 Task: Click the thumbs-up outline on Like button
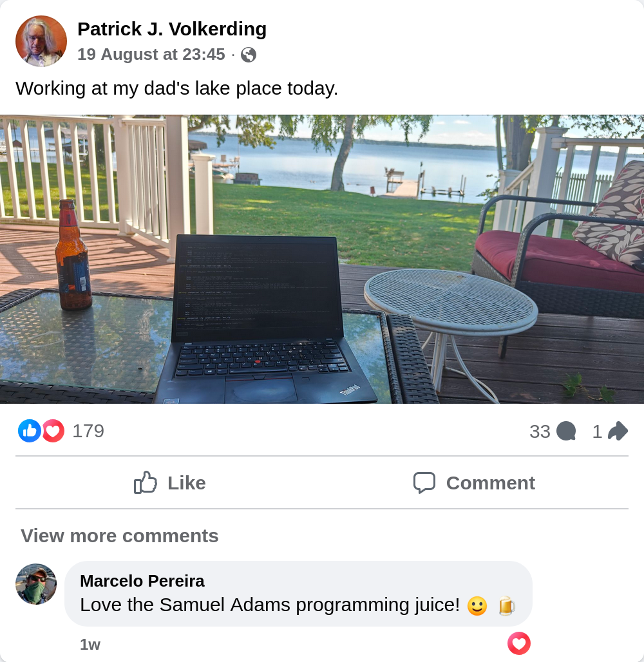[146, 482]
